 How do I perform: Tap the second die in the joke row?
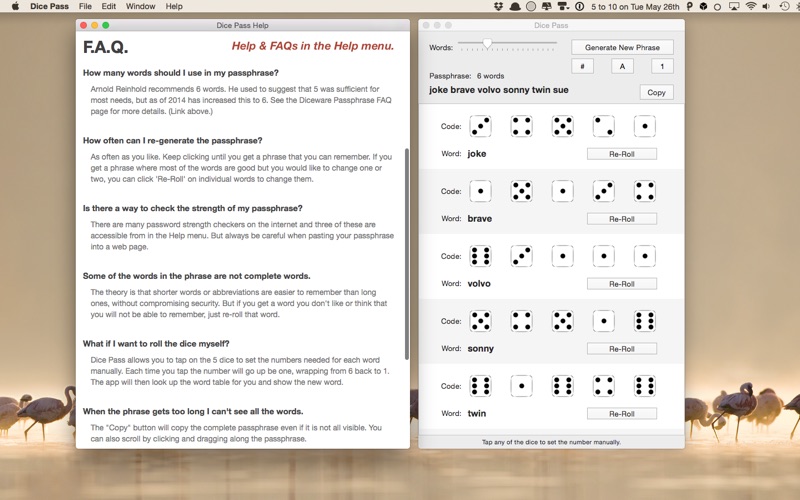[x=521, y=126]
